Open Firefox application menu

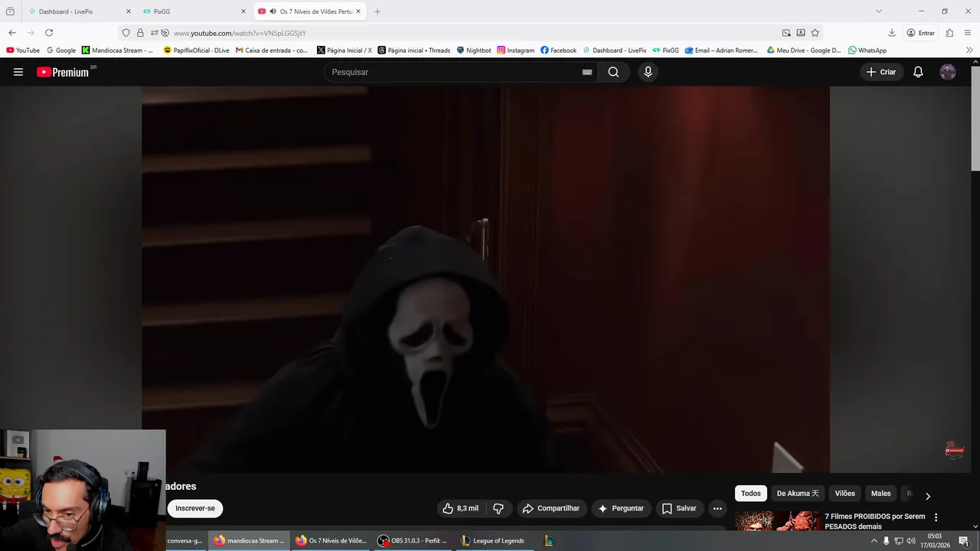pyautogui.click(x=969, y=33)
